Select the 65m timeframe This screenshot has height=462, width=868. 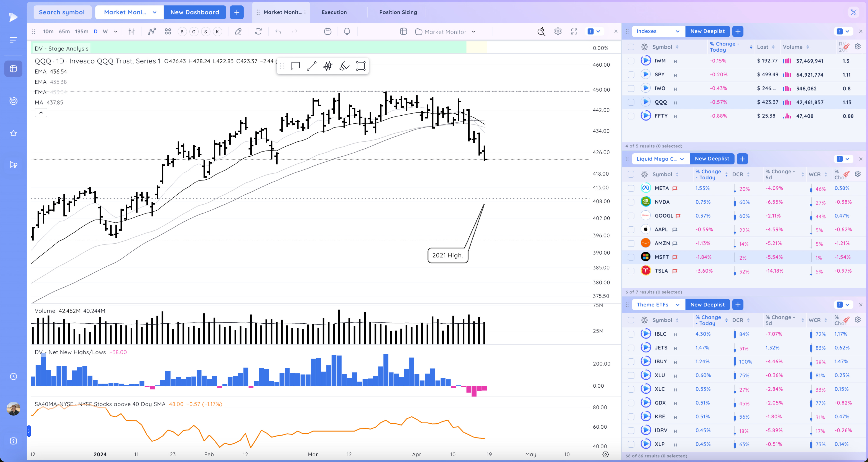pos(64,31)
